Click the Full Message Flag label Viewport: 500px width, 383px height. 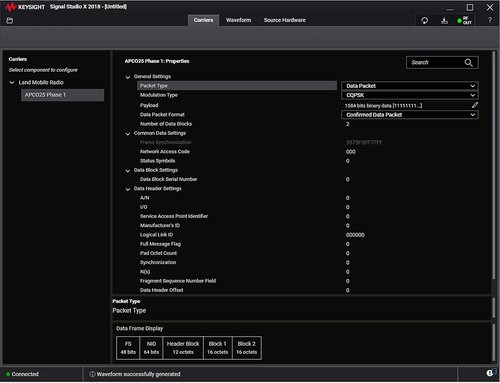click(160, 244)
